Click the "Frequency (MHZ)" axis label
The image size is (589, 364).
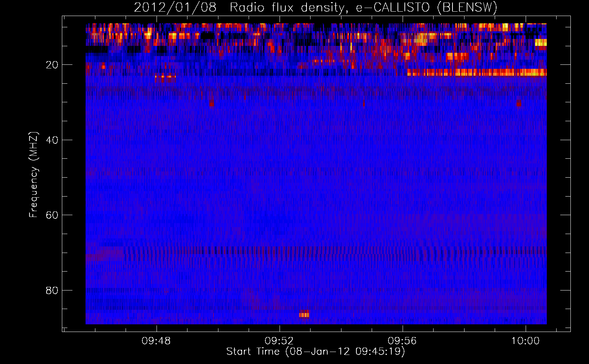[33, 175]
